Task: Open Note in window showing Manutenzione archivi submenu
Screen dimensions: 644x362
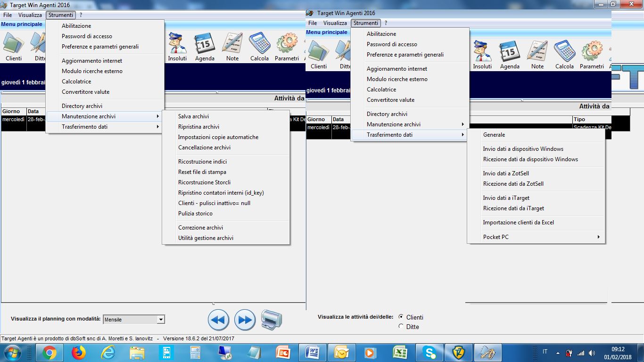Action: coord(232,47)
